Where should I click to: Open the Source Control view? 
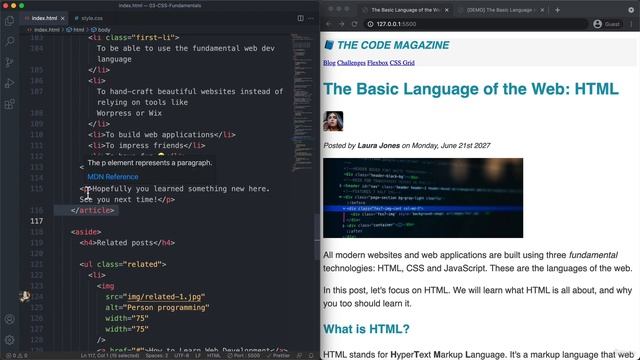10,62
